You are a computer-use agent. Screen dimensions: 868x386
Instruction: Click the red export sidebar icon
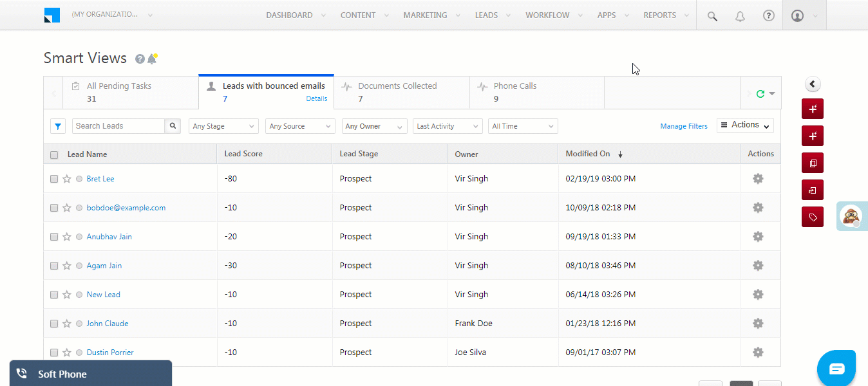[813, 190]
